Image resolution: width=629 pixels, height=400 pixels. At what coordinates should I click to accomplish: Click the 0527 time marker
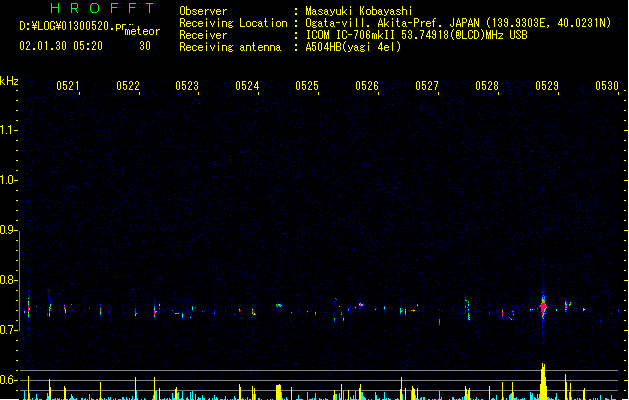click(x=427, y=86)
